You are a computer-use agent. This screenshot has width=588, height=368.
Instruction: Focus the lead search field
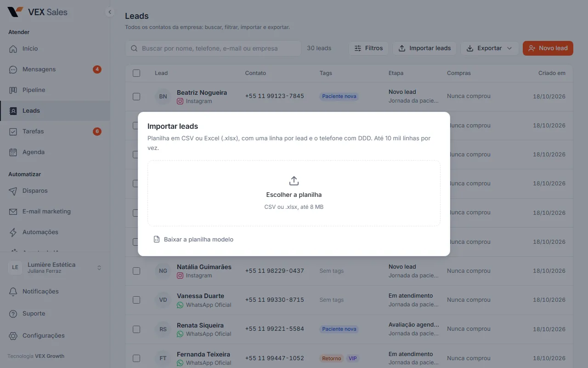pyautogui.click(x=213, y=48)
